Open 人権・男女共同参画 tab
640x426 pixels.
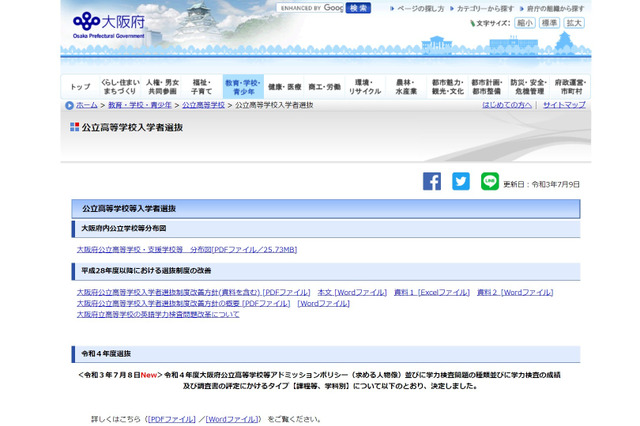point(162,87)
